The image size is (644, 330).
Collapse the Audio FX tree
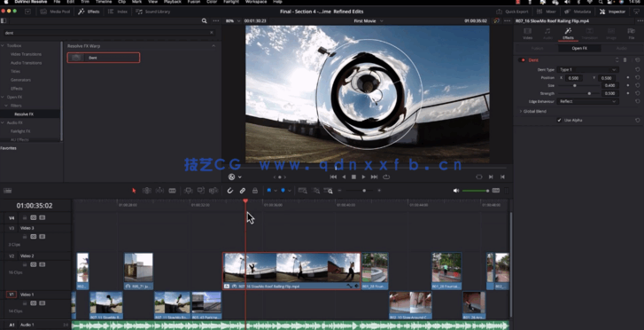[x=2, y=122]
